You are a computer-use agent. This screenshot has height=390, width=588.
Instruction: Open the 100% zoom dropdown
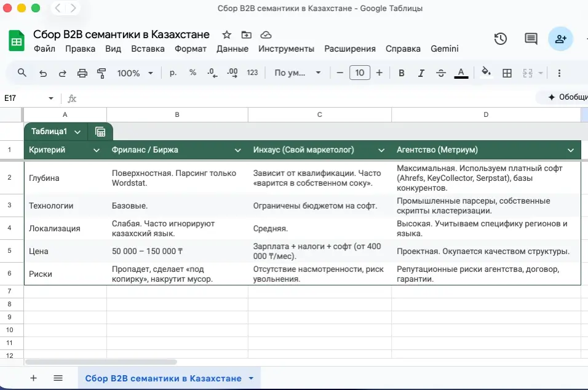pyautogui.click(x=135, y=73)
